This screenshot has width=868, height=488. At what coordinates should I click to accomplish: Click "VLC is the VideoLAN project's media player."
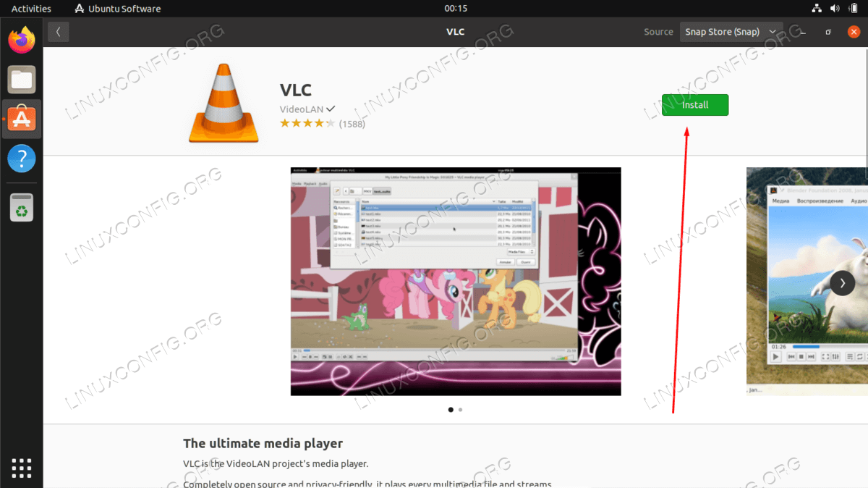coord(276,463)
